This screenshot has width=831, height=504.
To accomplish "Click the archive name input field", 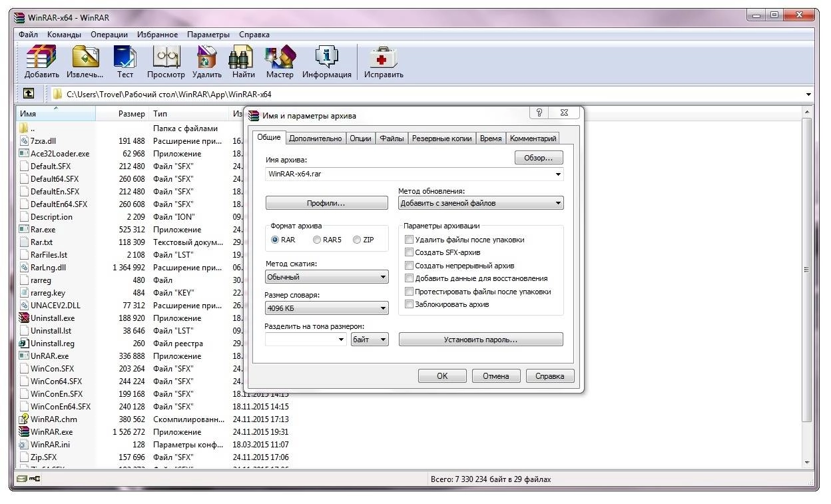I will [x=414, y=174].
